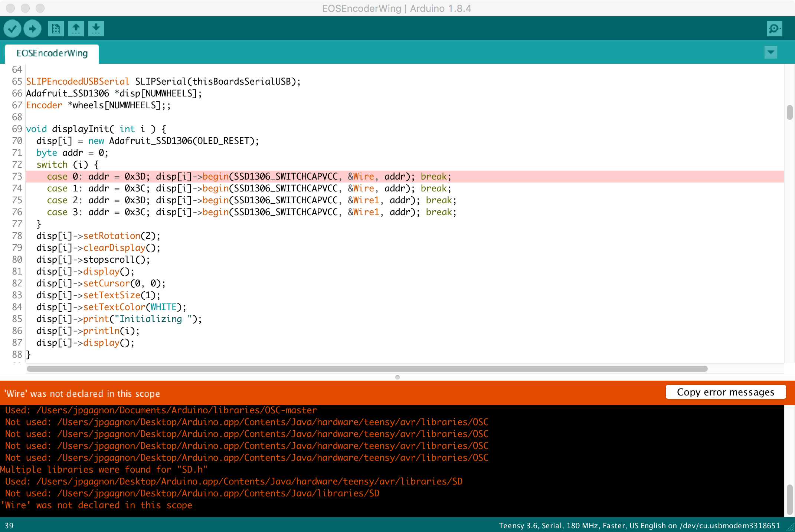The image size is (795, 532).
Task: Click the board info in status bar
Action: pos(639,526)
